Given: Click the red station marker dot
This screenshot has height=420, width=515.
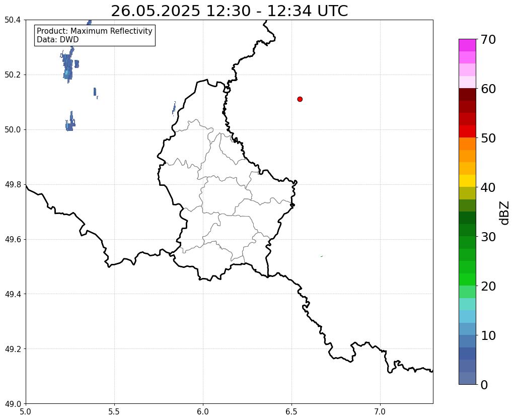Looking at the screenshot, I should [300, 99].
